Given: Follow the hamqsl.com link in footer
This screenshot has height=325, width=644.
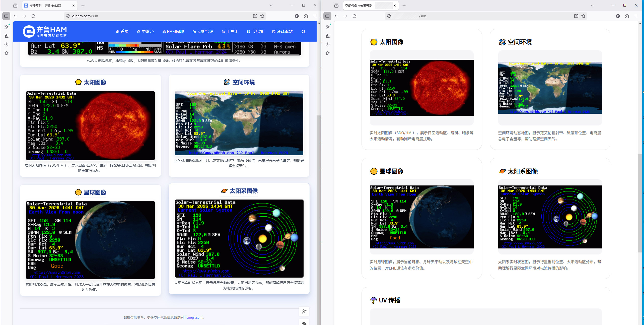Looking at the screenshot, I should 193,317.
